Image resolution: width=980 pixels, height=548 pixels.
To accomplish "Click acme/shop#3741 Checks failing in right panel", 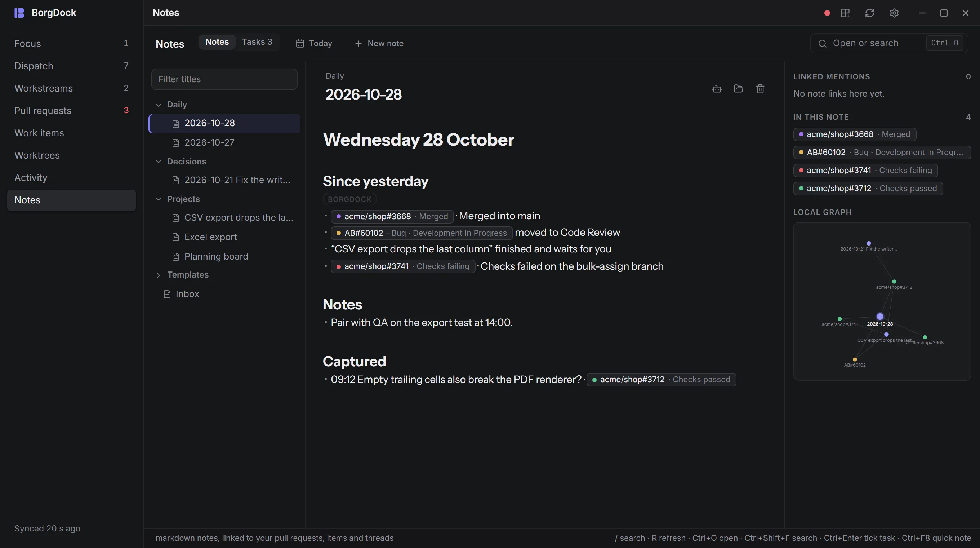I will (x=865, y=171).
